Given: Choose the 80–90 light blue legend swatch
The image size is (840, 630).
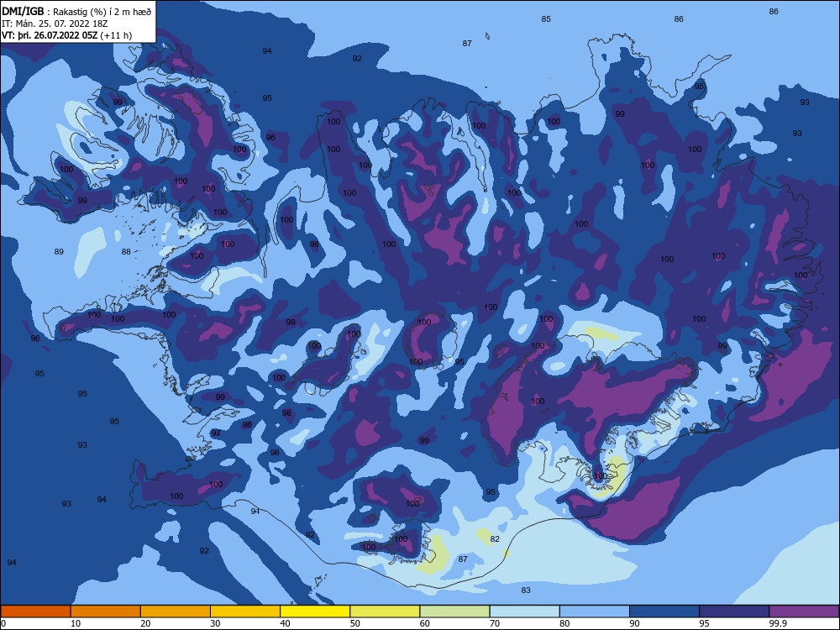Looking at the screenshot, I should pyautogui.click(x=595, y=612).
